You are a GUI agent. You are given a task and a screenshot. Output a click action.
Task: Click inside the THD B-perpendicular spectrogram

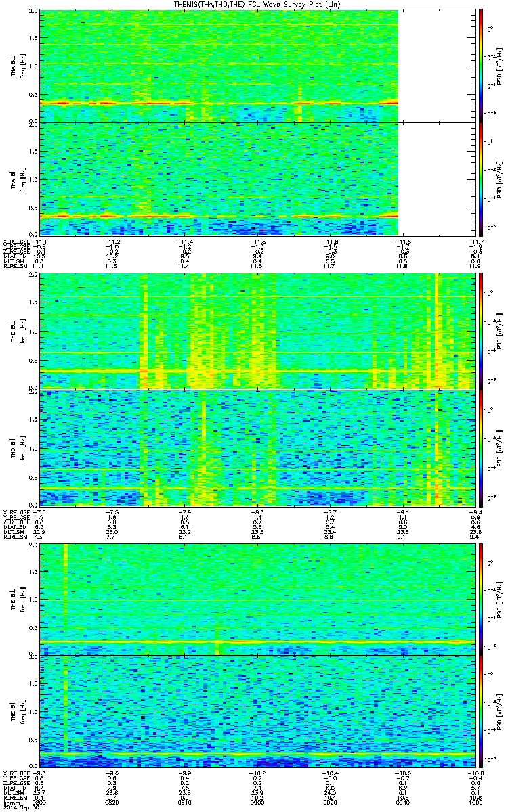click(256, 332)
